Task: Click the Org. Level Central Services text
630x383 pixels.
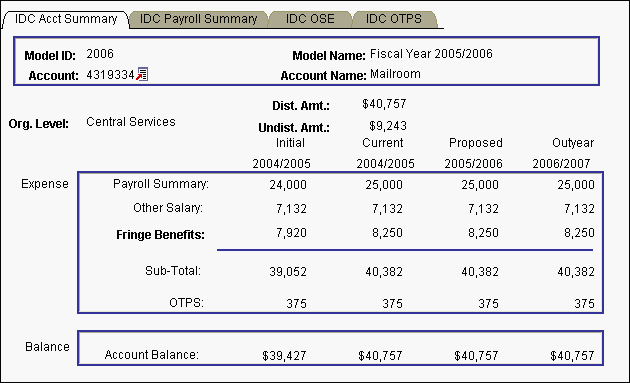Action: [x=131, y=122]
